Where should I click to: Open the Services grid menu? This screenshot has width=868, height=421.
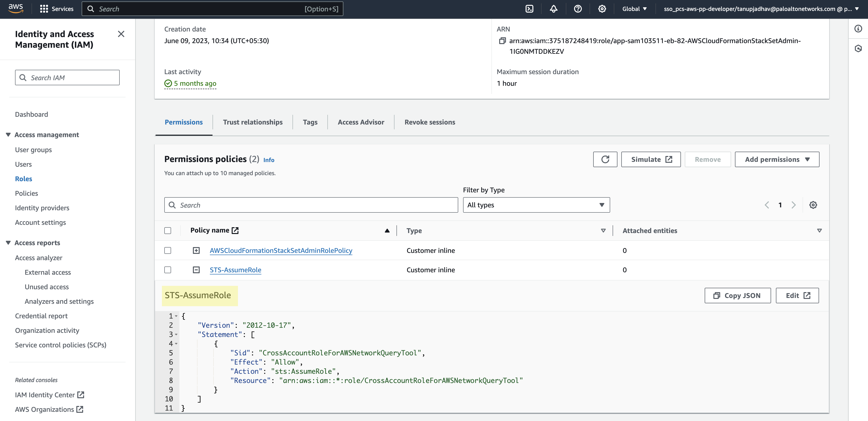57,9
